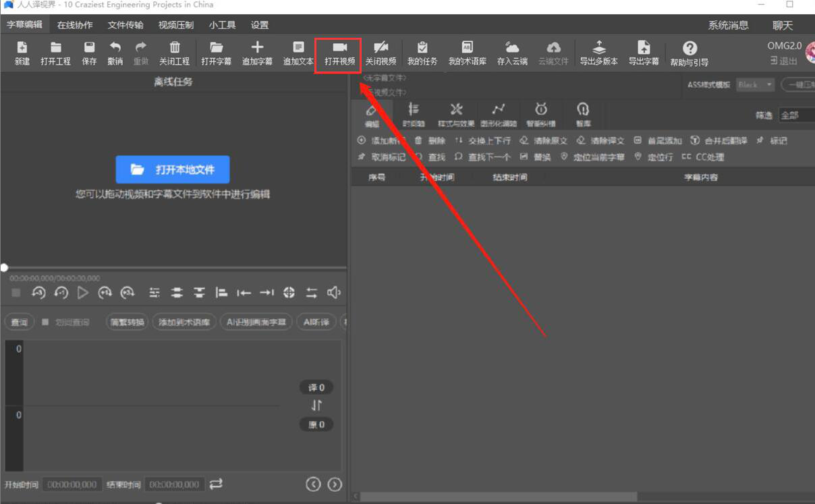Click 关闭视频 to close the video
The height and width of the screenshot is (504, 815).
pos(381,53)
